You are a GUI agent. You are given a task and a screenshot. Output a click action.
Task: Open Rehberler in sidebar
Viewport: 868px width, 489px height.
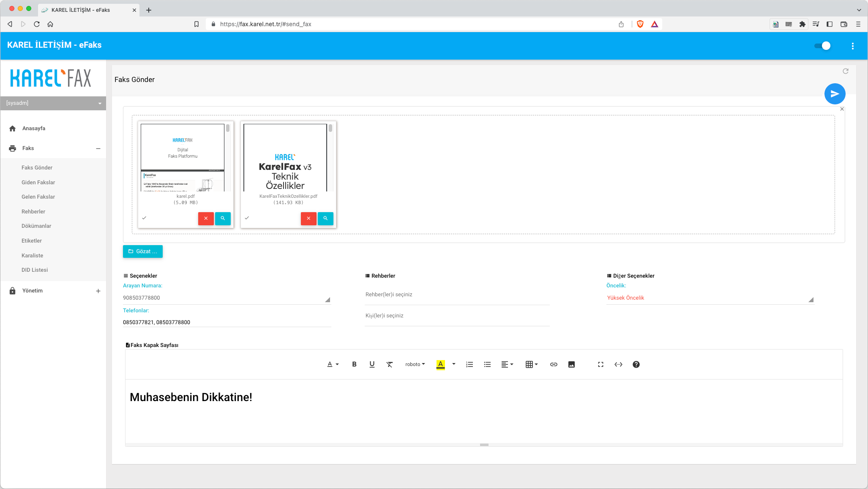[x=33, y=212]
